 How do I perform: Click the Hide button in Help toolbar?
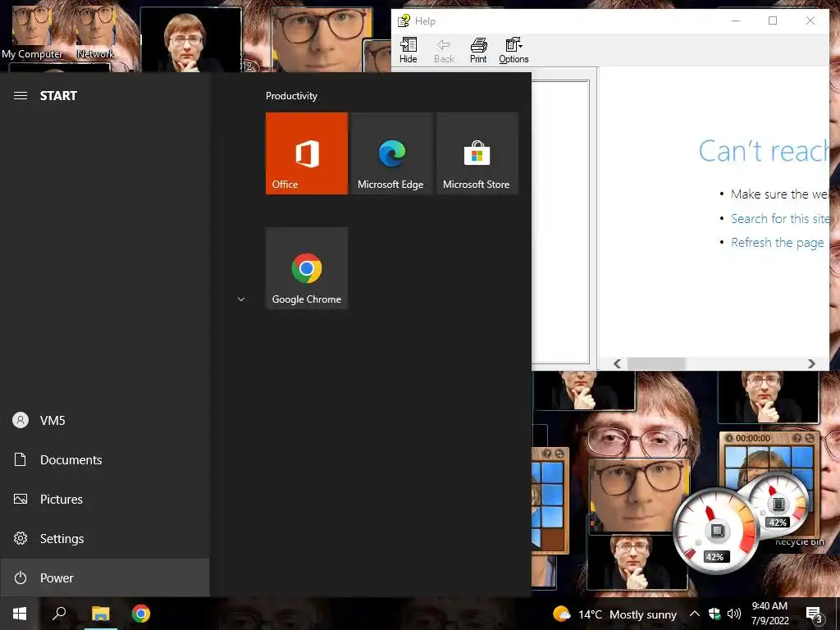409,51
